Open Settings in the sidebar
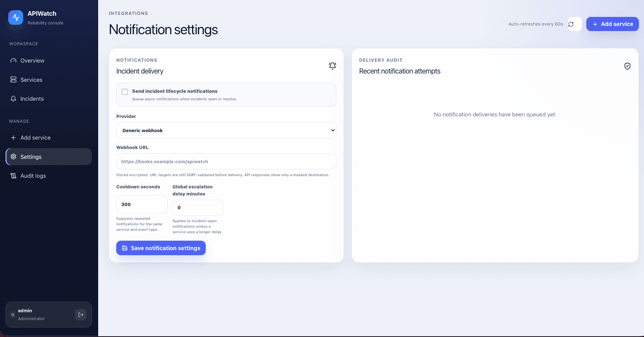This screenshot has height=337, width=644. (x=49, y=157)
